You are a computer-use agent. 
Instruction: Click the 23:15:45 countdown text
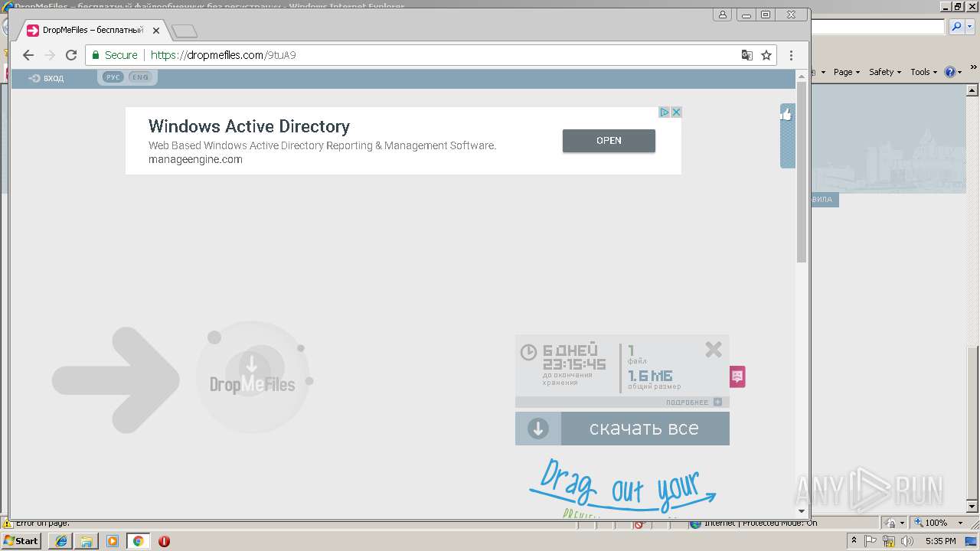click(x=574, y=364)
